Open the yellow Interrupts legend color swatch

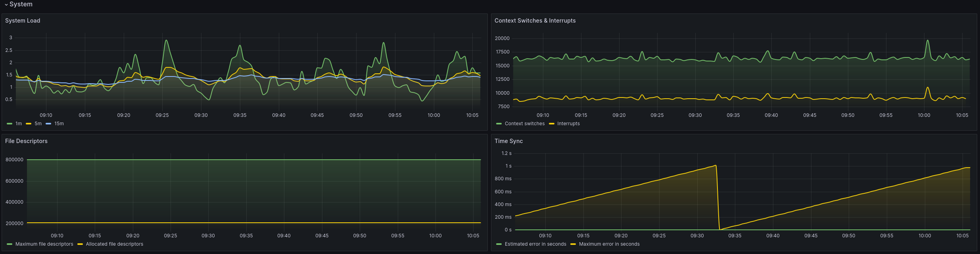(x=552, y=124)
